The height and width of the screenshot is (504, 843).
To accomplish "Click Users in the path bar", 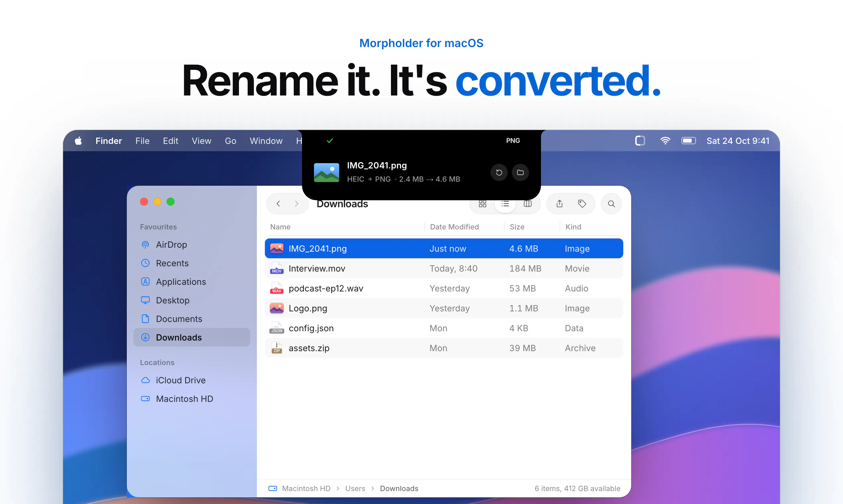I will pyautogui.click(x=355, y=488).
